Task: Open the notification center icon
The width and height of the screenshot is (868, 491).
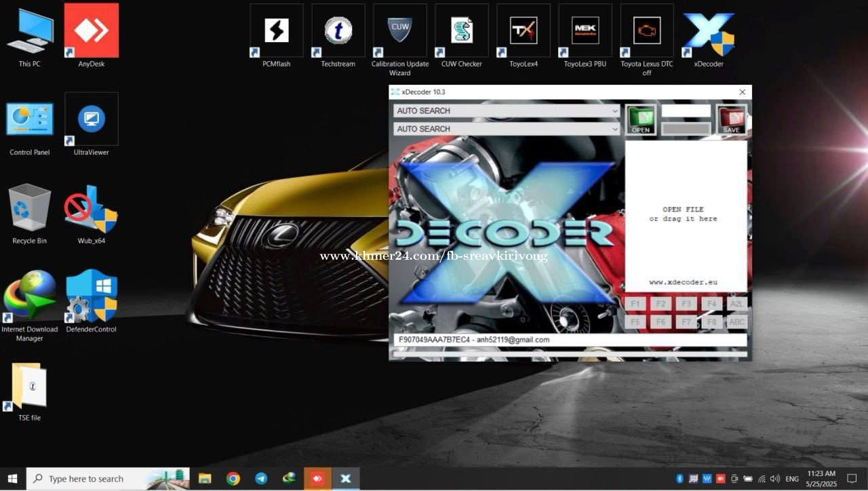Action: [852, 479]
